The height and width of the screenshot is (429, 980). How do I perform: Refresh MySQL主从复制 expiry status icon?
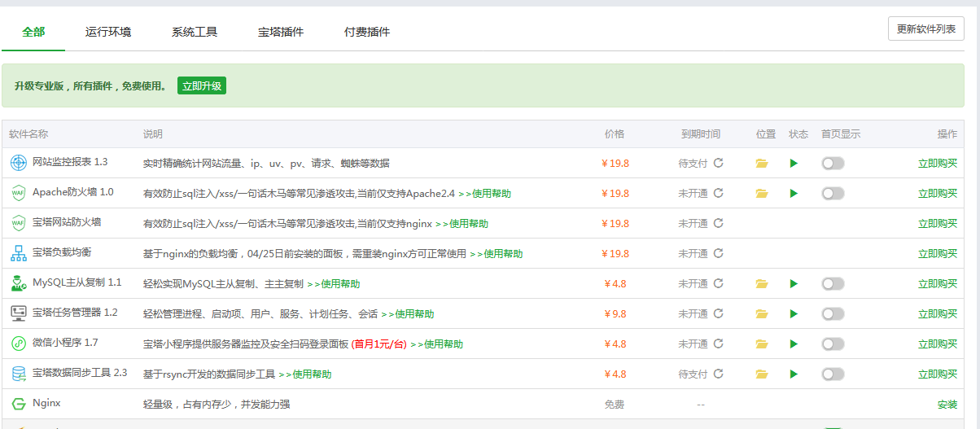pyautogui.click(x=718, y=283)
